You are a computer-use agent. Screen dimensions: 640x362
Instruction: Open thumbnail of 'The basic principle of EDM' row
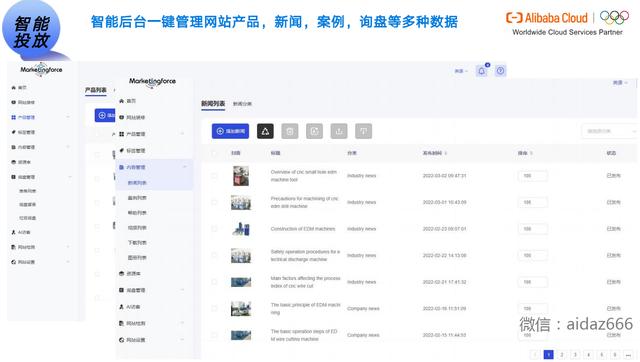click(x=241, y=309)
